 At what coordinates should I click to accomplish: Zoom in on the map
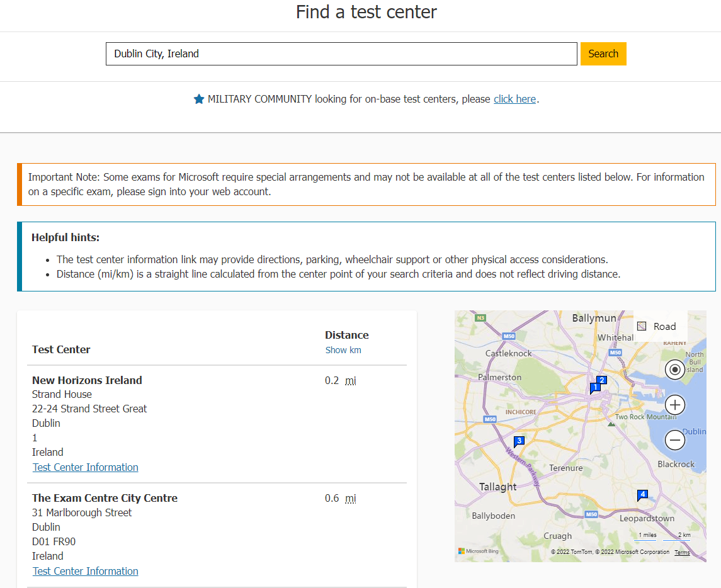coord(674,405)
